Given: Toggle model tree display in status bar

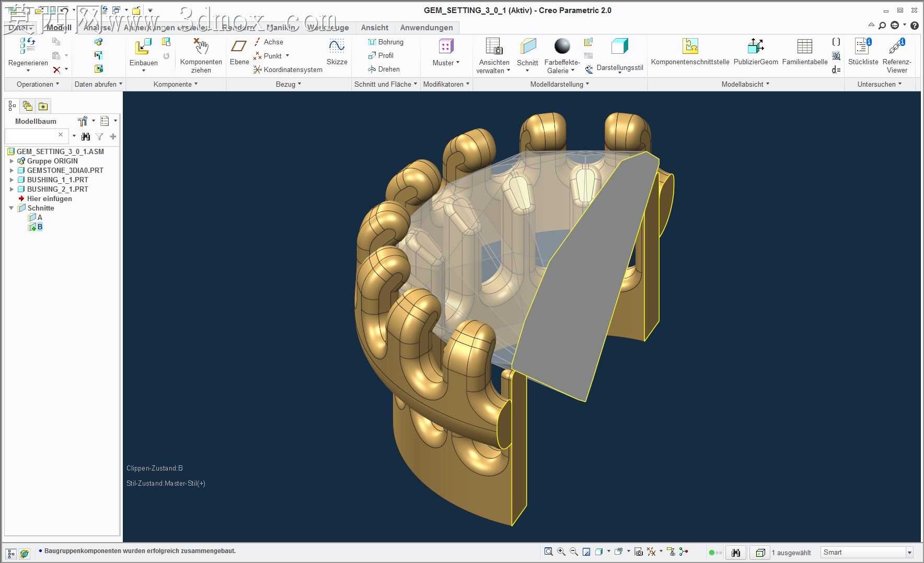Looking at the screenshot, I should [11, 553].
